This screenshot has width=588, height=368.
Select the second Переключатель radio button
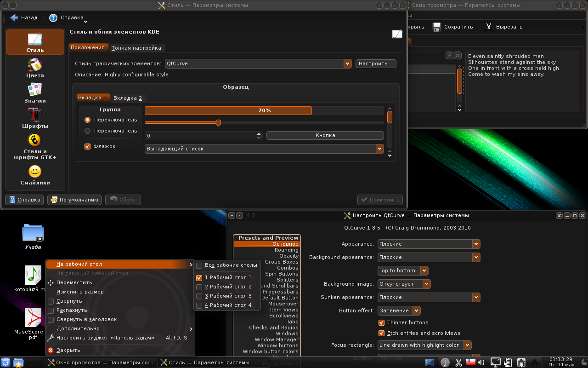click(88, 131)
